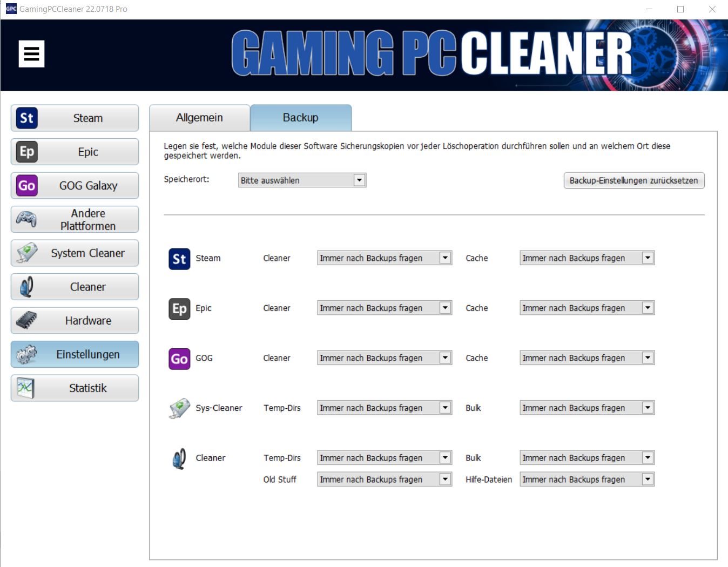Open the Cleaner Temp-Dirs backup dropdown
This screenshot has width=728, height=567.
pyautogui.click(x=385, y=458)
